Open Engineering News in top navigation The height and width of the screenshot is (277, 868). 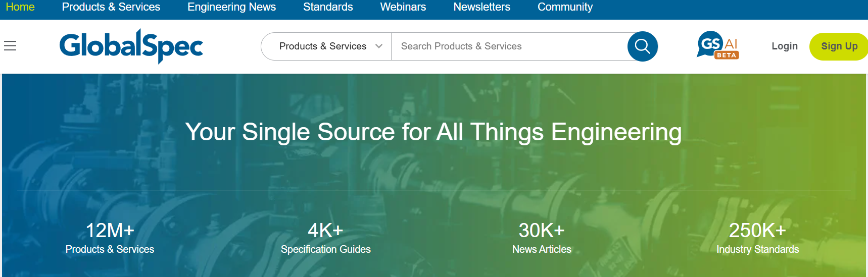click(231, 7)
